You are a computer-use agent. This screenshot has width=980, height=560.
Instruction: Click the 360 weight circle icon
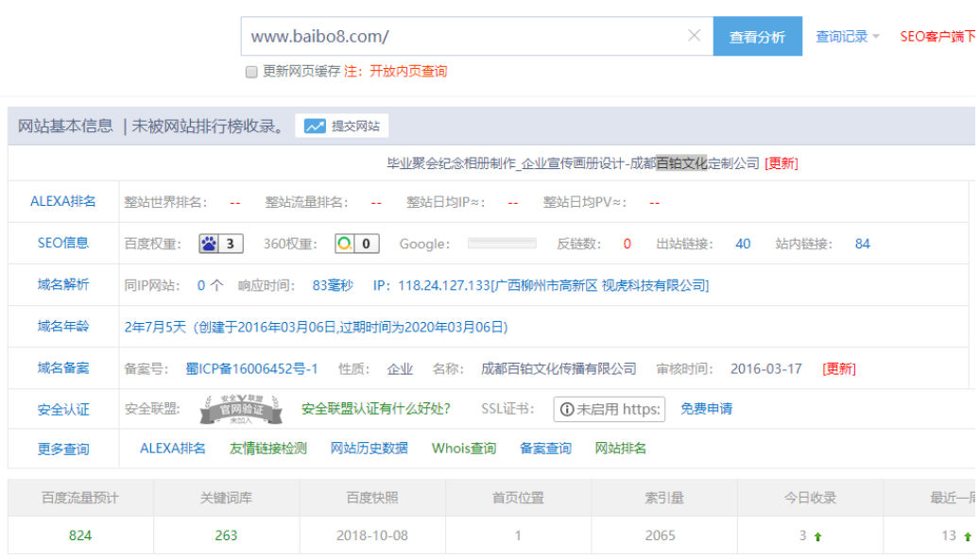[x=344, y=244]
